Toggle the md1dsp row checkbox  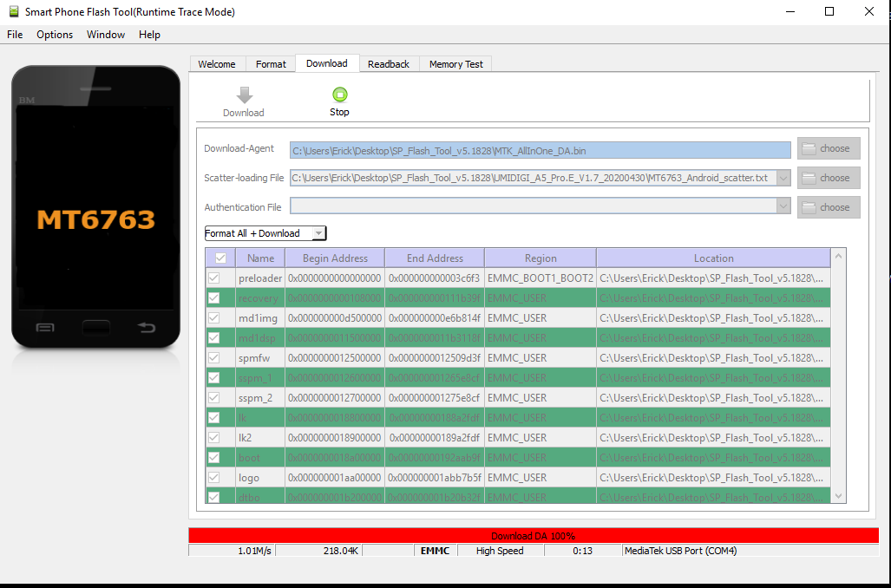click(213, 337)
